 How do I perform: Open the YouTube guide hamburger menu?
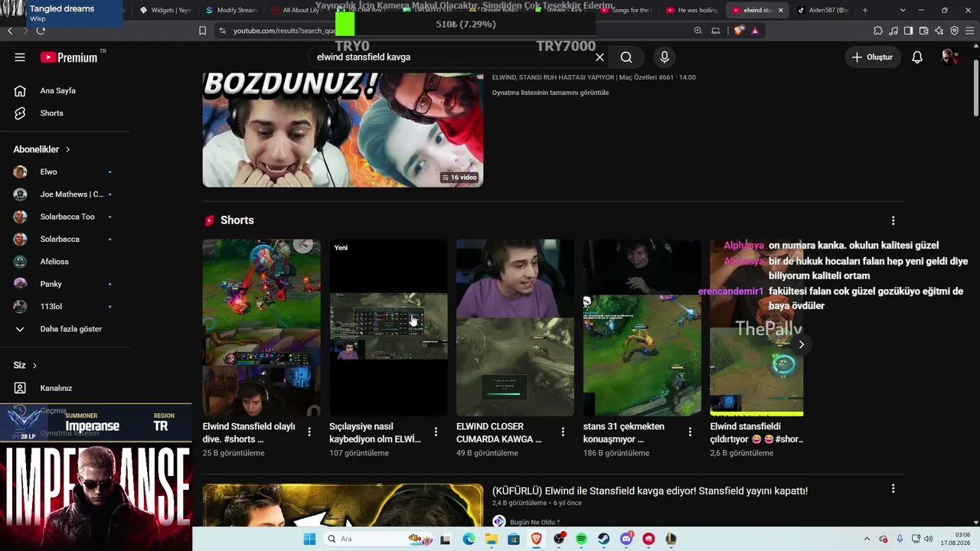point(20,57)
